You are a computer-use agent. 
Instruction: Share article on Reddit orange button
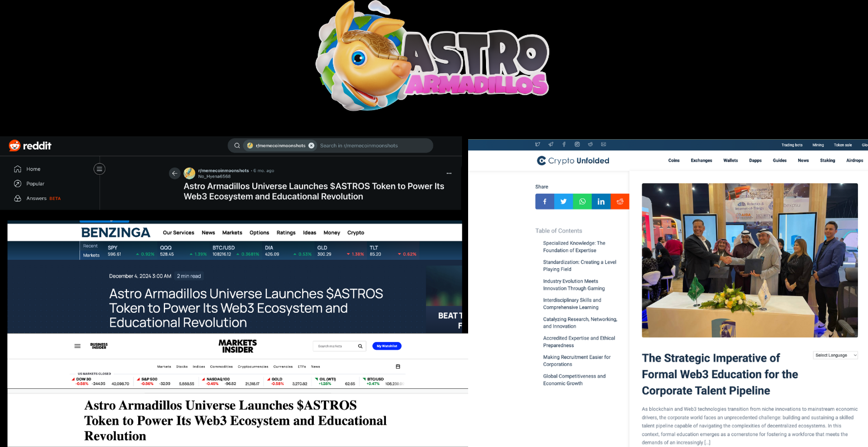point(620,201)
